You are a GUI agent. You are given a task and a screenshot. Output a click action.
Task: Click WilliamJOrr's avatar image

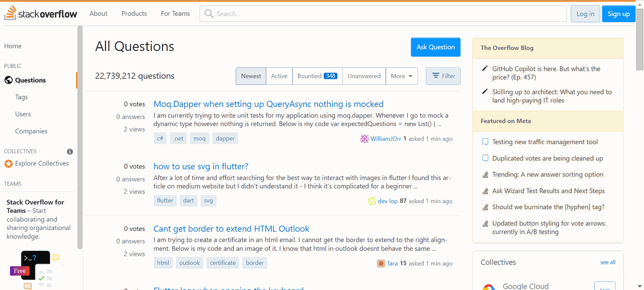point(364,139)
